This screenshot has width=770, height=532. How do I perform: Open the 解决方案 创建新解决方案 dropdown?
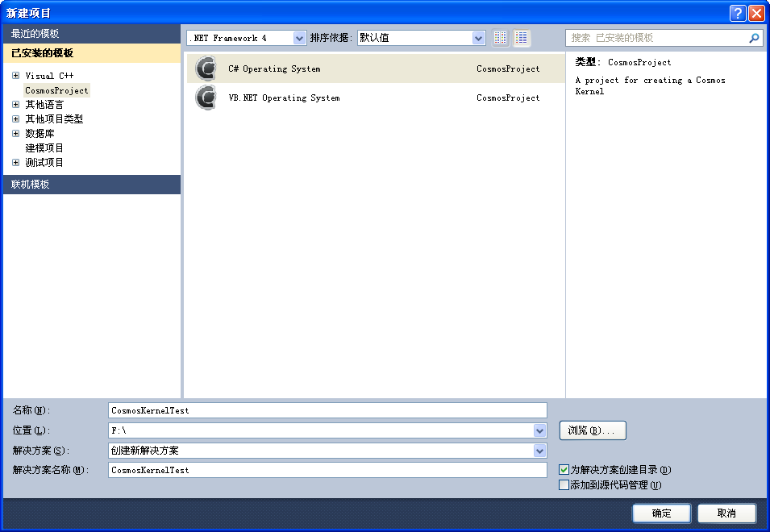tap(539, 451)
